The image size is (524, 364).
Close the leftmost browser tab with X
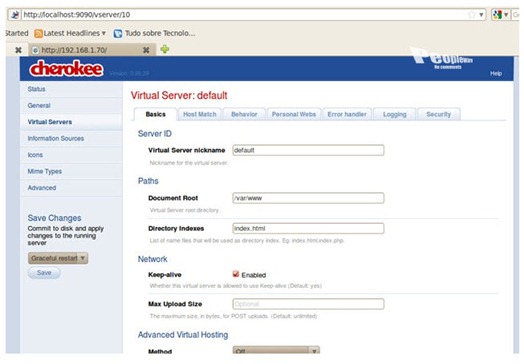[x=18, y=50]
